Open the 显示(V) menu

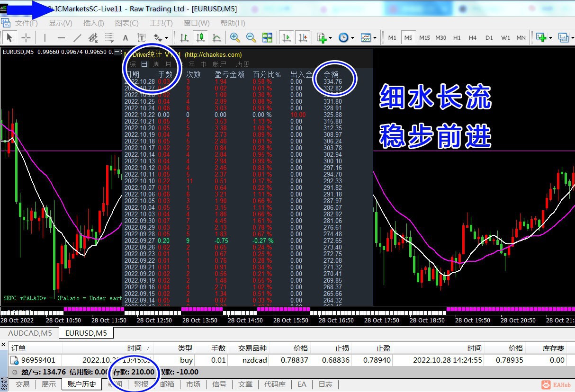tap(61, 23)
